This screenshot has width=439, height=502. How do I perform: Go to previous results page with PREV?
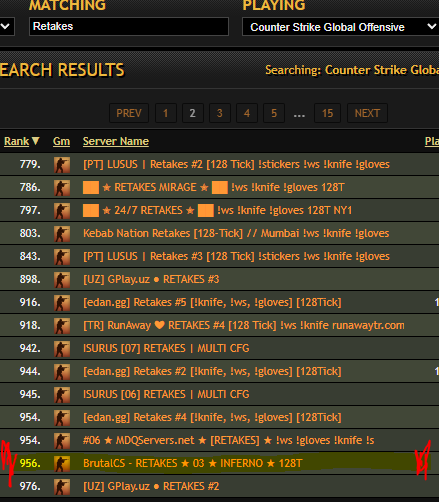129,113
